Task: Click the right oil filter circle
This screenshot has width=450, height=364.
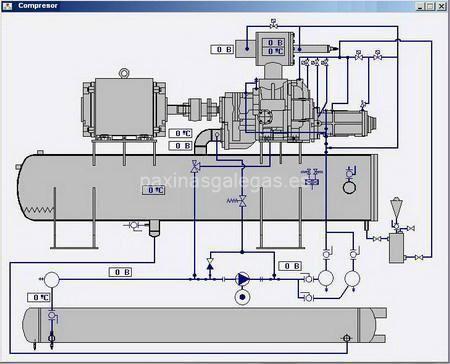Action: click(x=352, y=279)
